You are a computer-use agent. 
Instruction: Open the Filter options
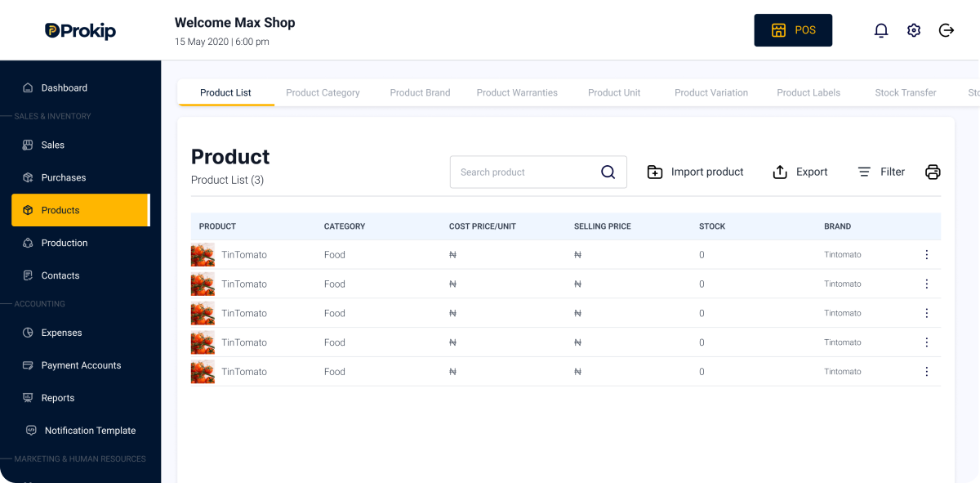click(881, 172)
